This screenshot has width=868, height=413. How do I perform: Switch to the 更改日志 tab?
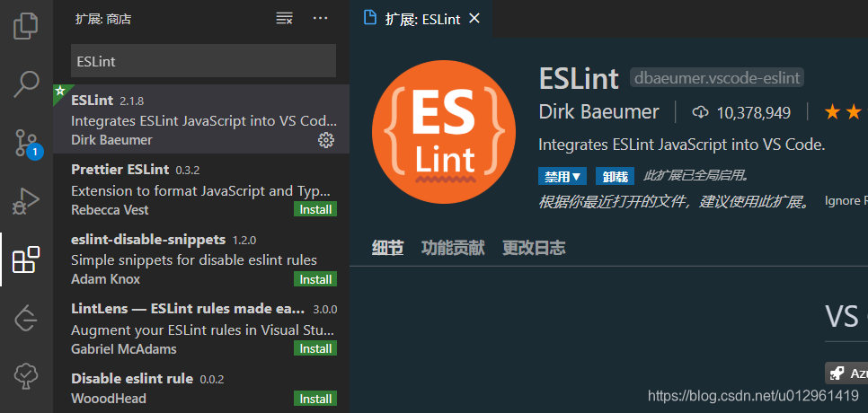(534, 248)
